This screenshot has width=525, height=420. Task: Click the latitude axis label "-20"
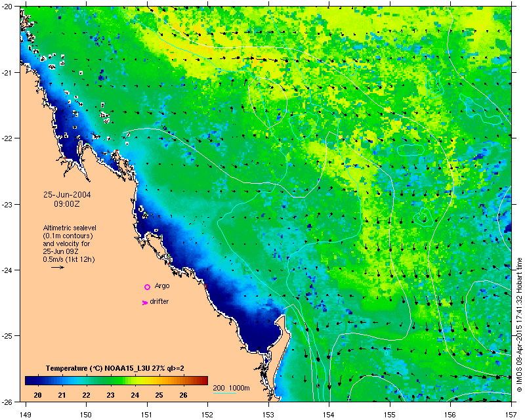tap(9, 7)
